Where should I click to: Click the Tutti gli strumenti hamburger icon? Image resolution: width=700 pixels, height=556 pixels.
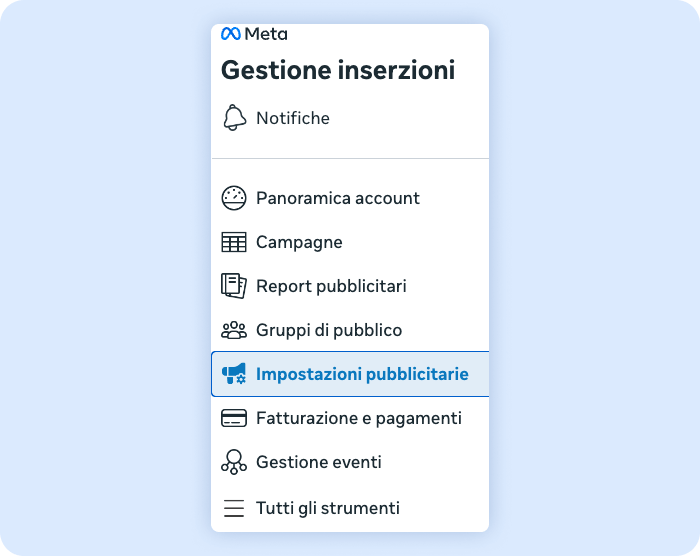(234, 508)
